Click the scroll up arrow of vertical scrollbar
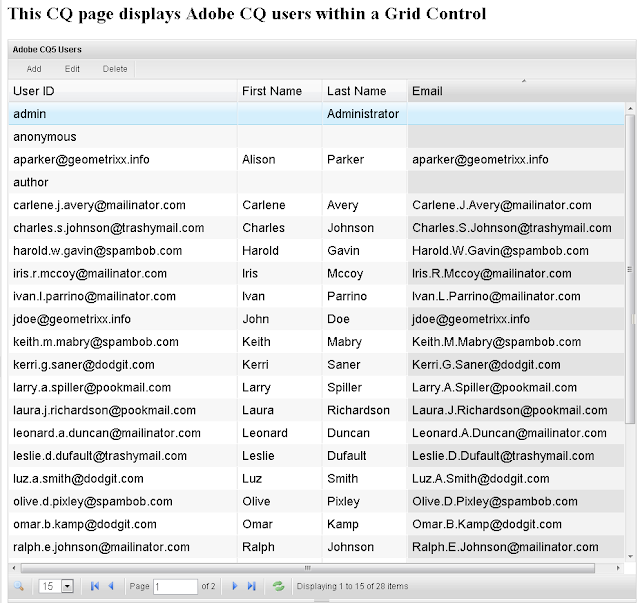The height and width of the screenshot is (603, 640). [x=631, y=109]
